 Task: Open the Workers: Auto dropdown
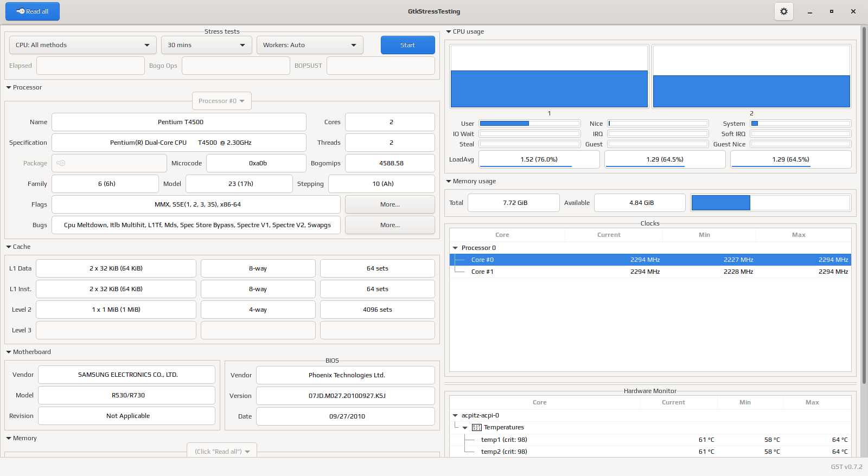310,45
